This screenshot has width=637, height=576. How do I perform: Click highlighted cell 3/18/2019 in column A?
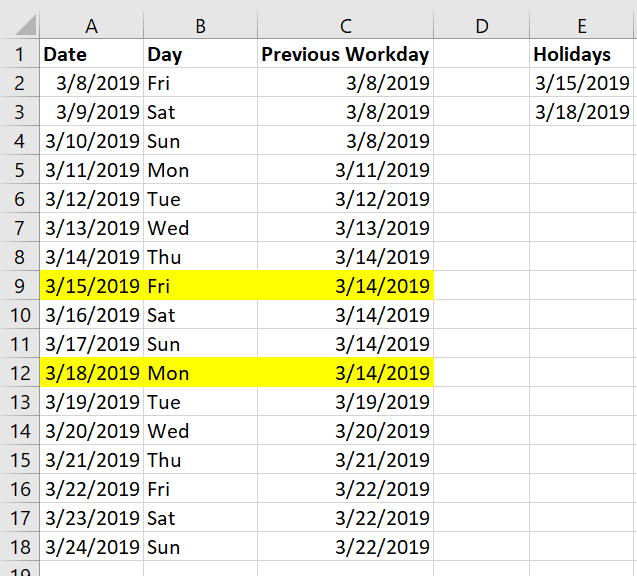92,372
